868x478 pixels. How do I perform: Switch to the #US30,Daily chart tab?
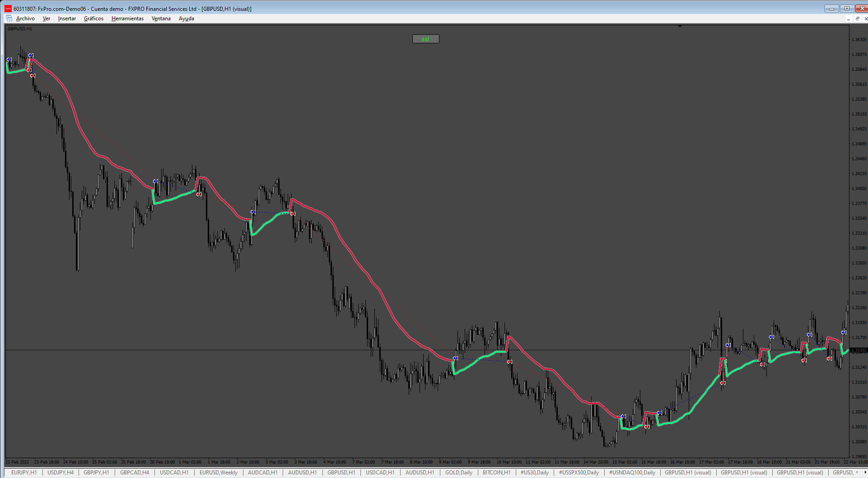click(x=535, y=473)
